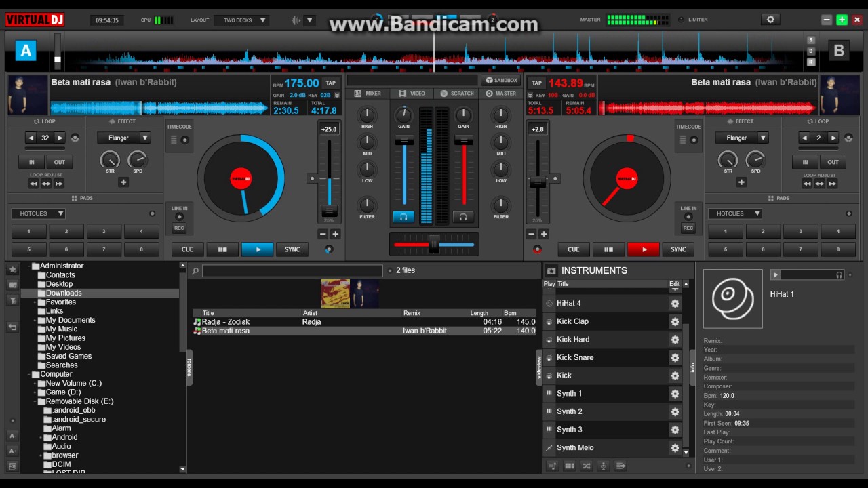Click the pitch plus button on left deck
Screen dimensions: 868x488
(335, 234)
